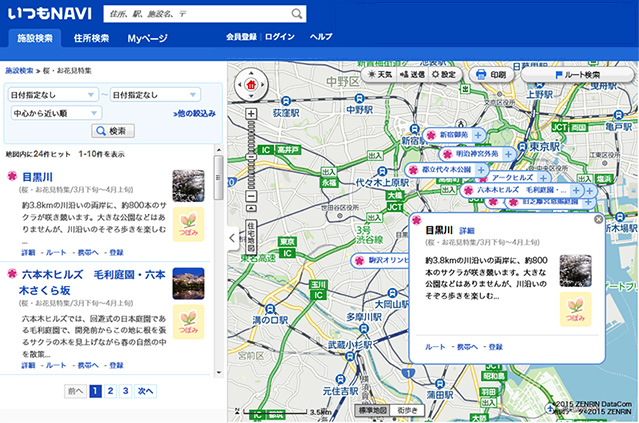Click 携帯へ link under 目黒川 result
Screen dimensions: 639x423
coord(88,252)
